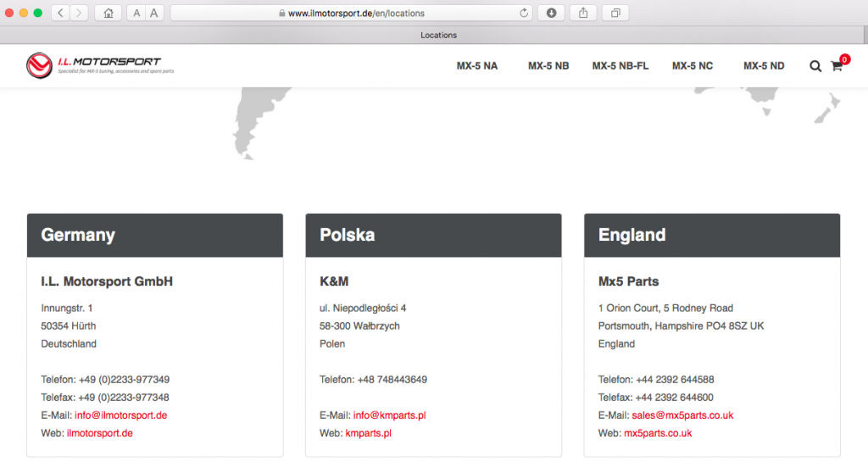Viewport: 868px width, 473px height.
Task: Email sales@mx5parts.co.uk link
Action: [x=682, y=415]
